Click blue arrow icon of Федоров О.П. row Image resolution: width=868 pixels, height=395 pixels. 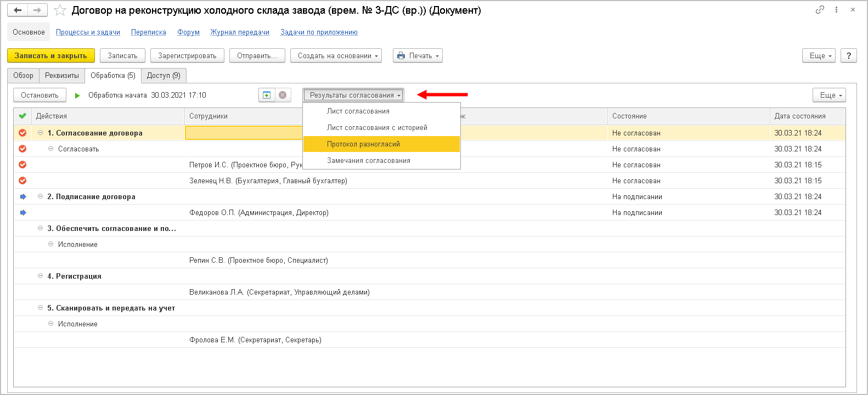[23, 212]
